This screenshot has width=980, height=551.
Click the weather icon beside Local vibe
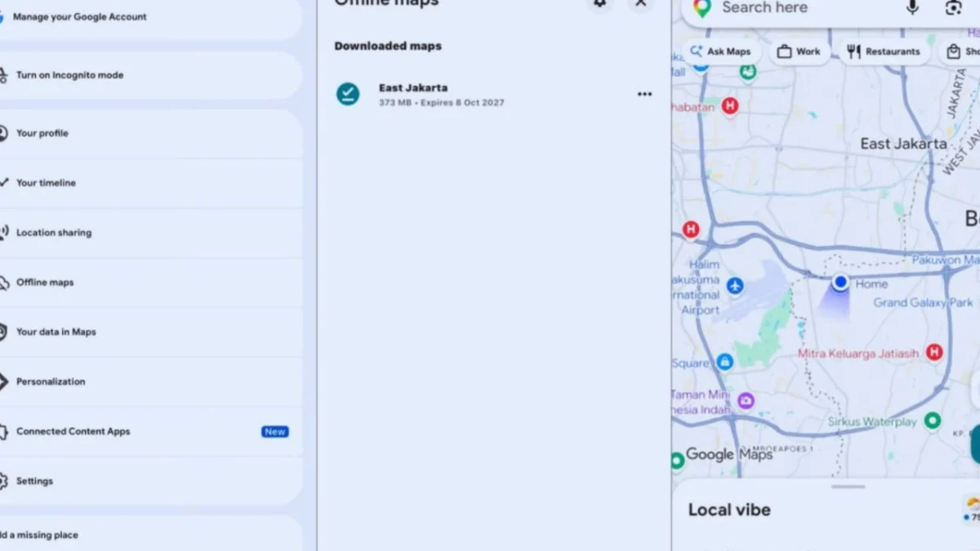[973, 505]
